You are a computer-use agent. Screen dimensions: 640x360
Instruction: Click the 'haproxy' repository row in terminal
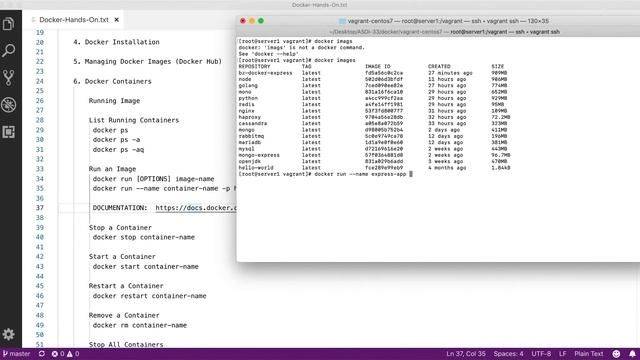(374, 117)
